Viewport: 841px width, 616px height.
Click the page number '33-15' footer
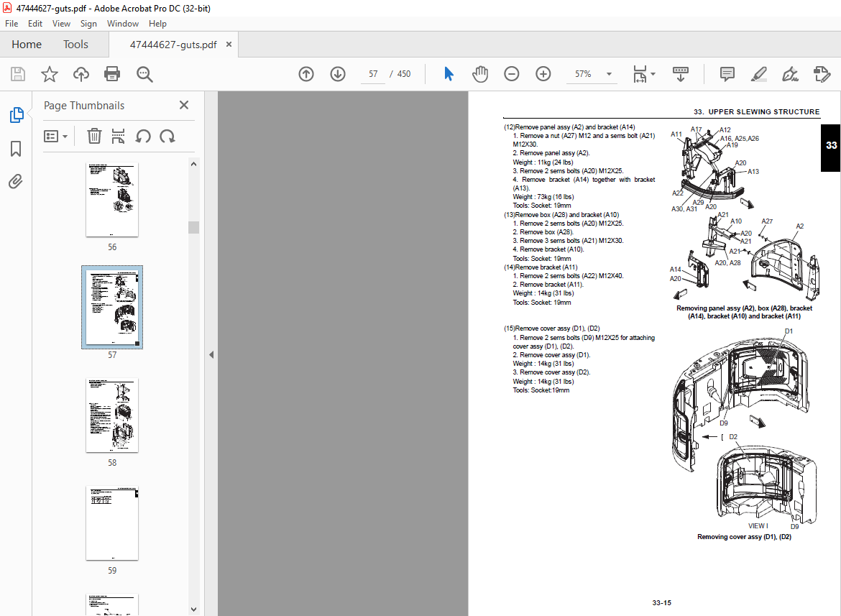click(662, 602)
